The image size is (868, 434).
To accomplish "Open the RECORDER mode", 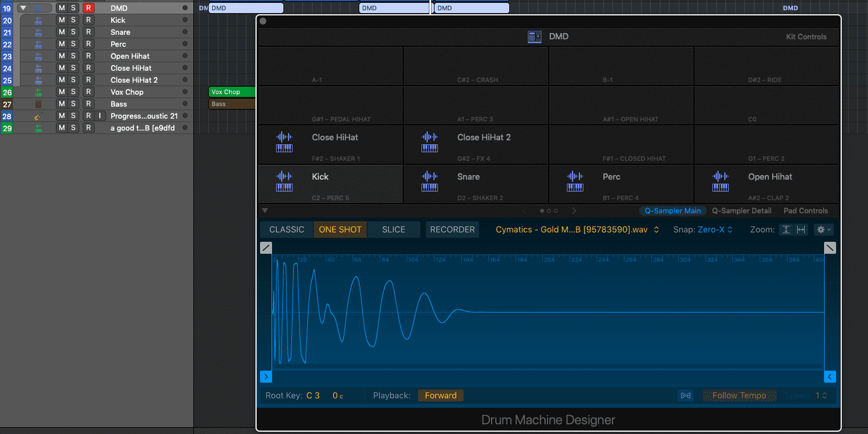I will 452,230.
